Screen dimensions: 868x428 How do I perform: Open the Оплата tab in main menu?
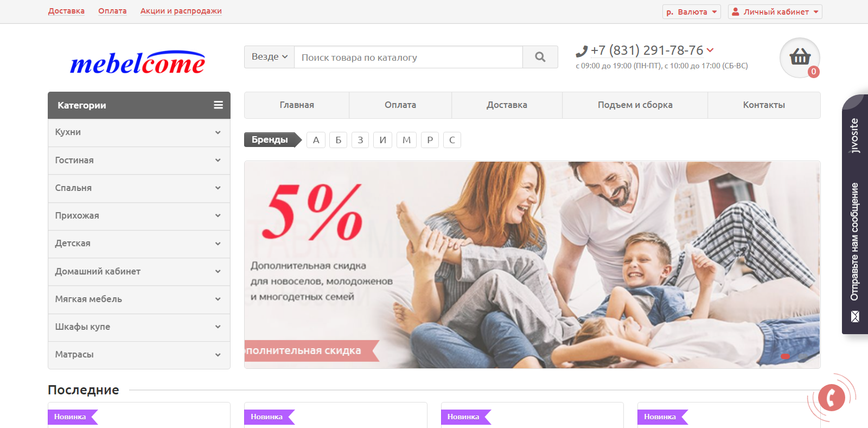tap(400, 105)
